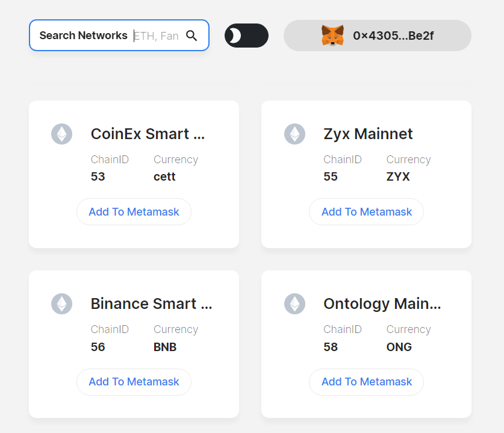Click the MetaMask fox icon

[332, 36]
